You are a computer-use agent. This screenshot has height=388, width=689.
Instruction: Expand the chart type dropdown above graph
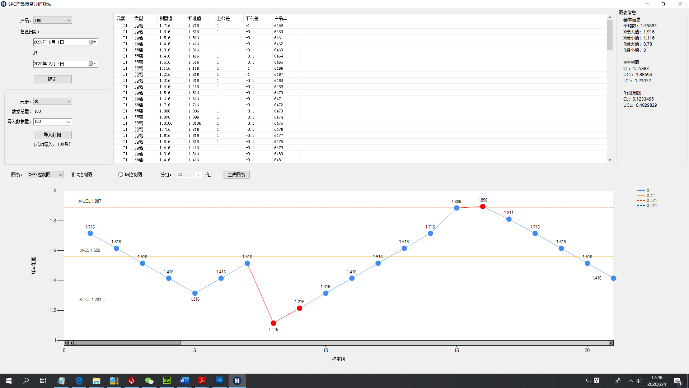pos(45,174)
